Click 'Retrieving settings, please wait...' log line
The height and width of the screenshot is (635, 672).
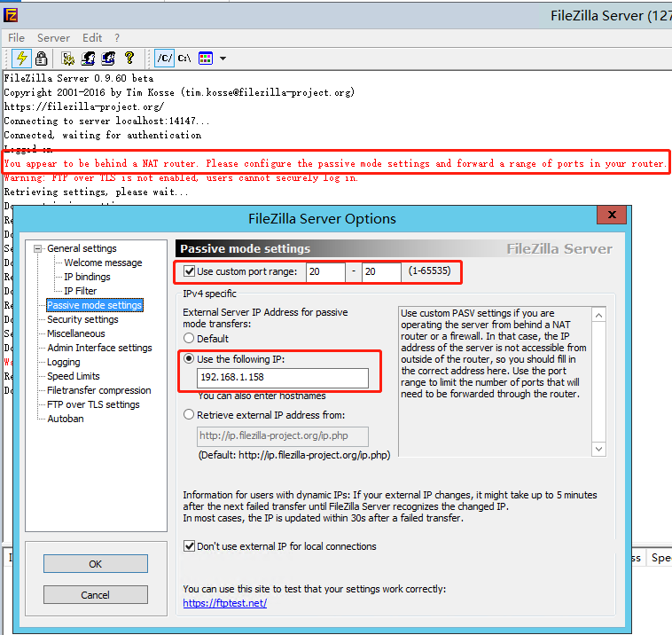click(x=96, y=192)
